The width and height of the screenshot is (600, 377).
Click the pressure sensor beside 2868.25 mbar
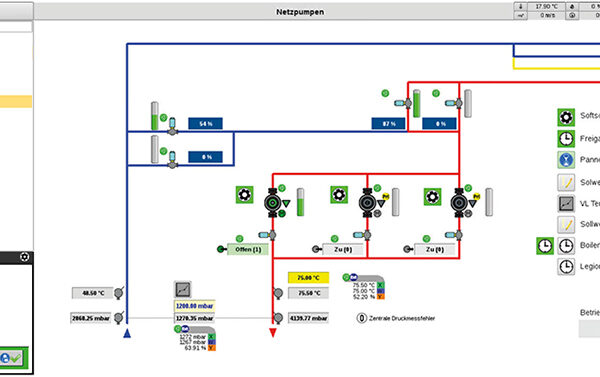point(119,317)
